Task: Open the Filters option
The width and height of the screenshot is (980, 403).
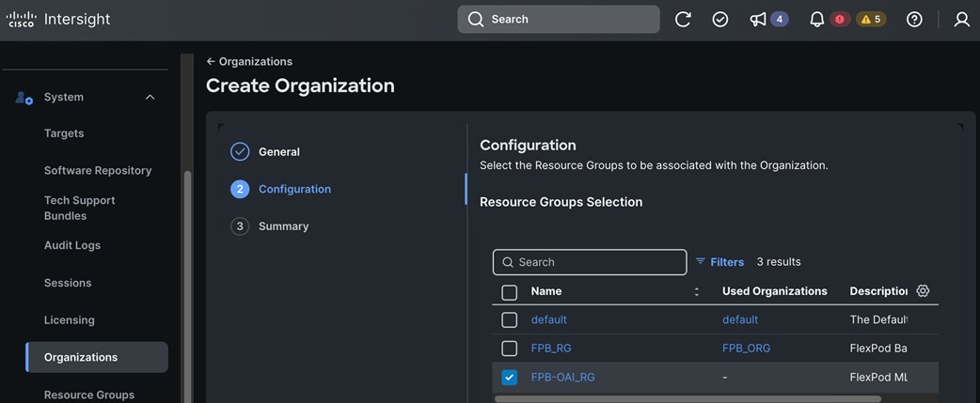Action: click(720, 262)
